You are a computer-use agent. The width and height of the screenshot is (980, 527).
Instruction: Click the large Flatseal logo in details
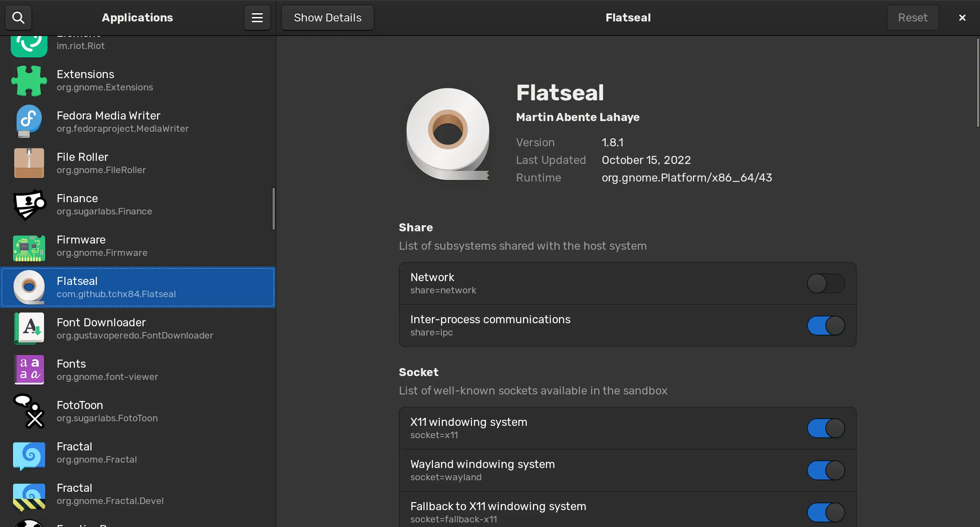pos(448,134)
